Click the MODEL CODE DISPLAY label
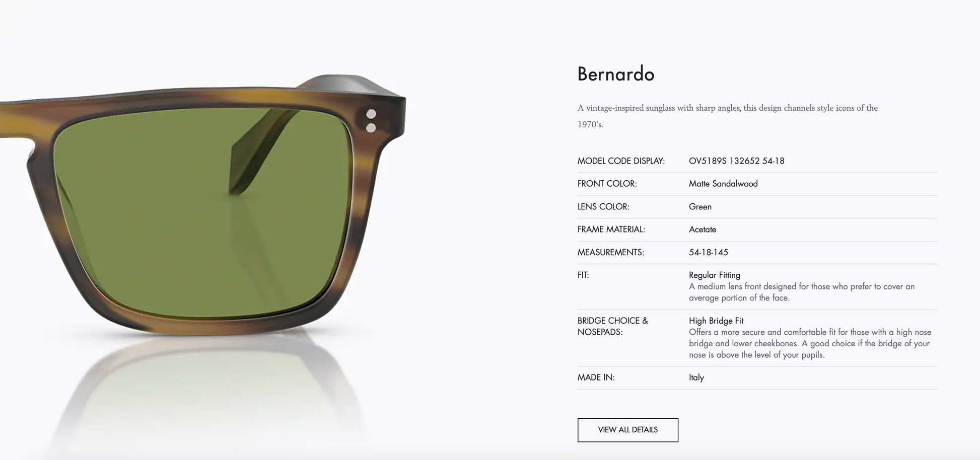 coord(621,161)
